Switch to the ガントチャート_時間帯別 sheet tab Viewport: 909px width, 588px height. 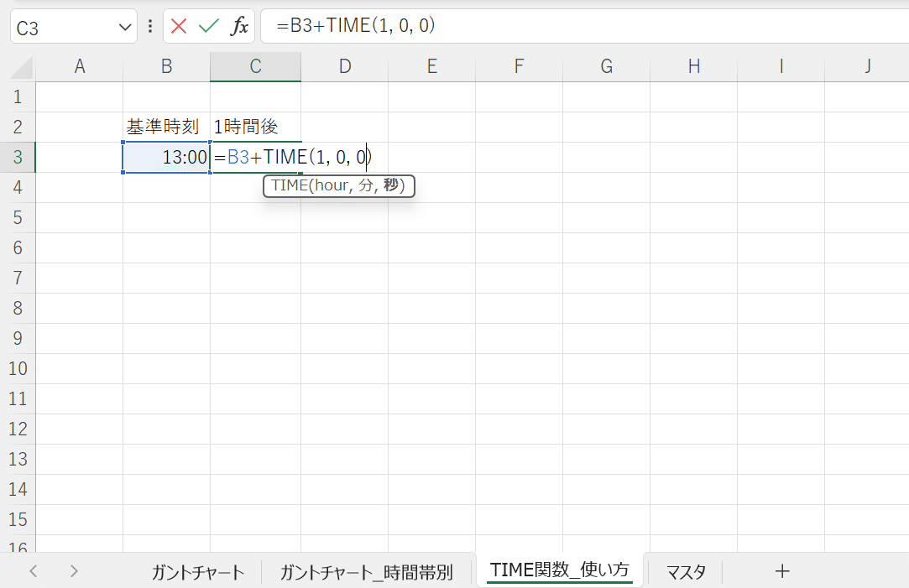[x=367, y=572]
